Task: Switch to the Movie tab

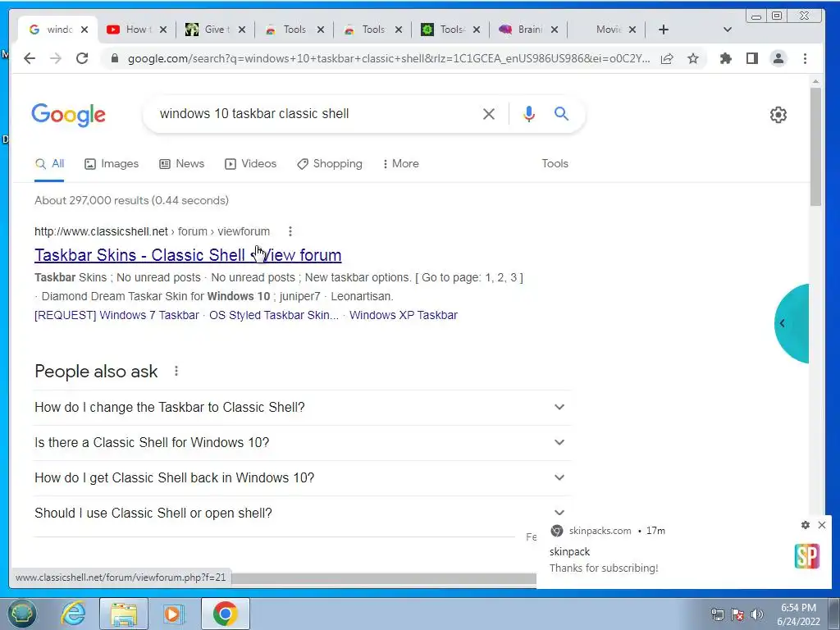Action: (x=605, y=30)
